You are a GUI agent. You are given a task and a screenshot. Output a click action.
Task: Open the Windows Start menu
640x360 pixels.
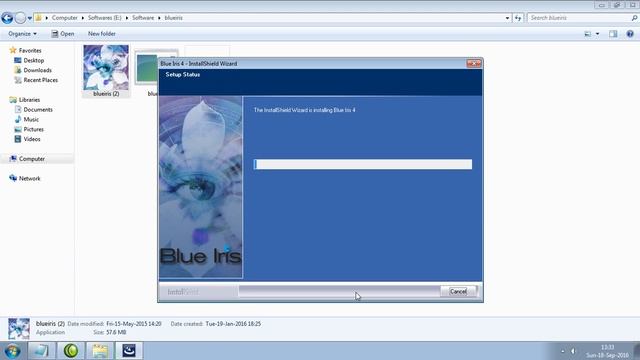12,351
